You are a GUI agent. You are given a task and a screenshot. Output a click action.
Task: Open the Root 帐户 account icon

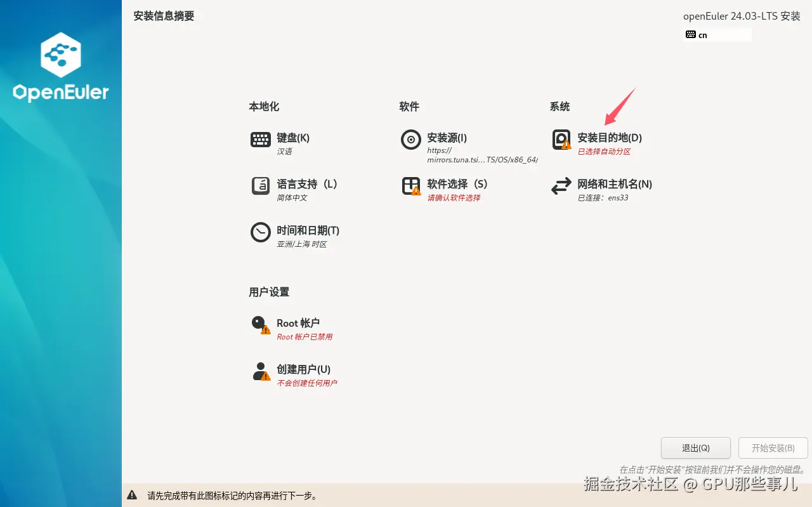tap(260, 324)
